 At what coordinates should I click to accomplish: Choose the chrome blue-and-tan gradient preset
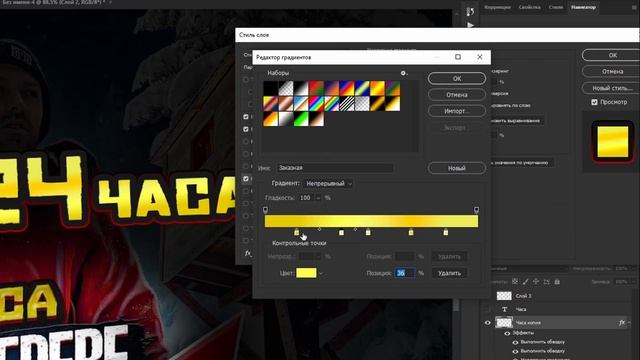coord(301,104)
